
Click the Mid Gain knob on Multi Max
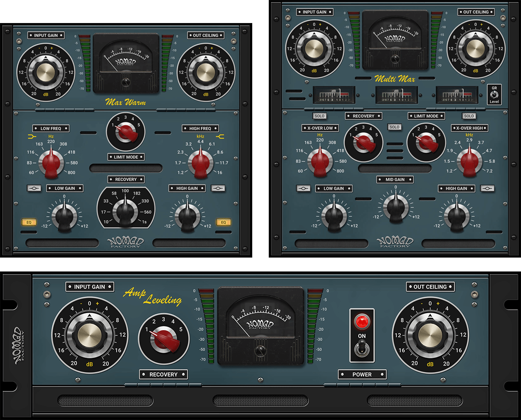395,206
